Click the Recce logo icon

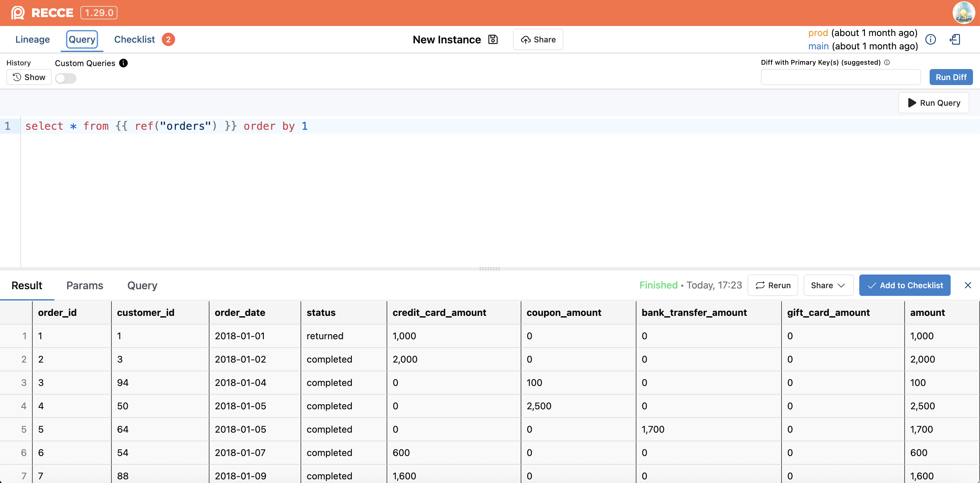[x=17, y=13]
